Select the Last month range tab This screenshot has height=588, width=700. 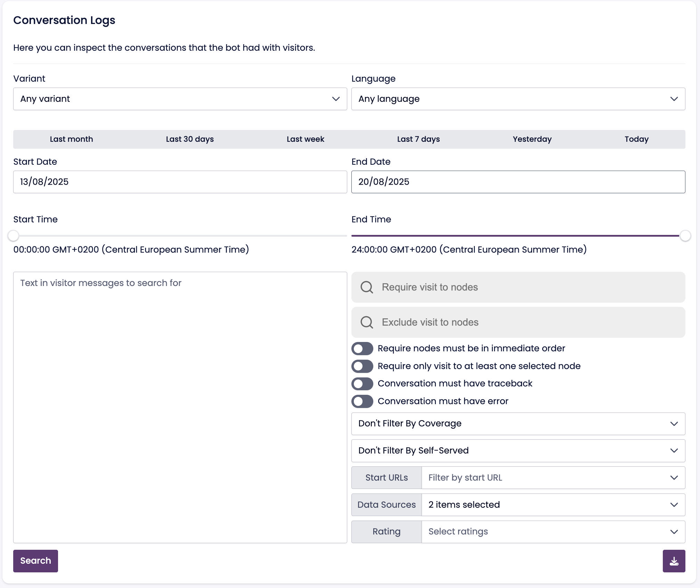(x=71, y=139)
